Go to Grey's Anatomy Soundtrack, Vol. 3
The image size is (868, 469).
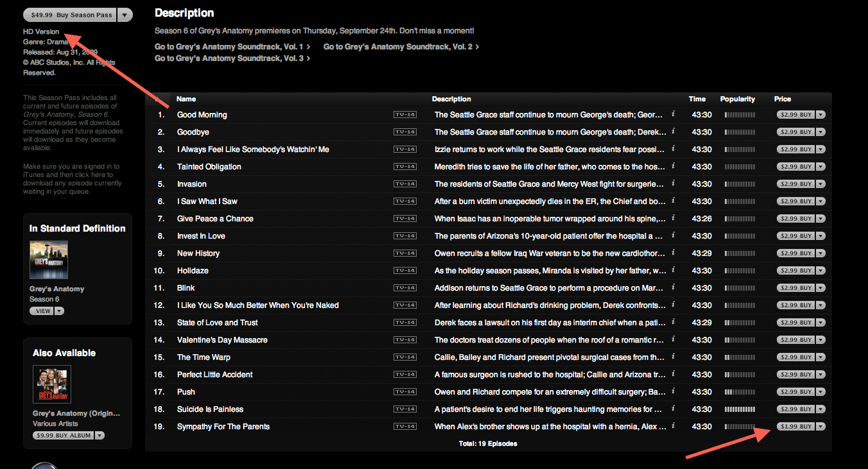point(232,58)
